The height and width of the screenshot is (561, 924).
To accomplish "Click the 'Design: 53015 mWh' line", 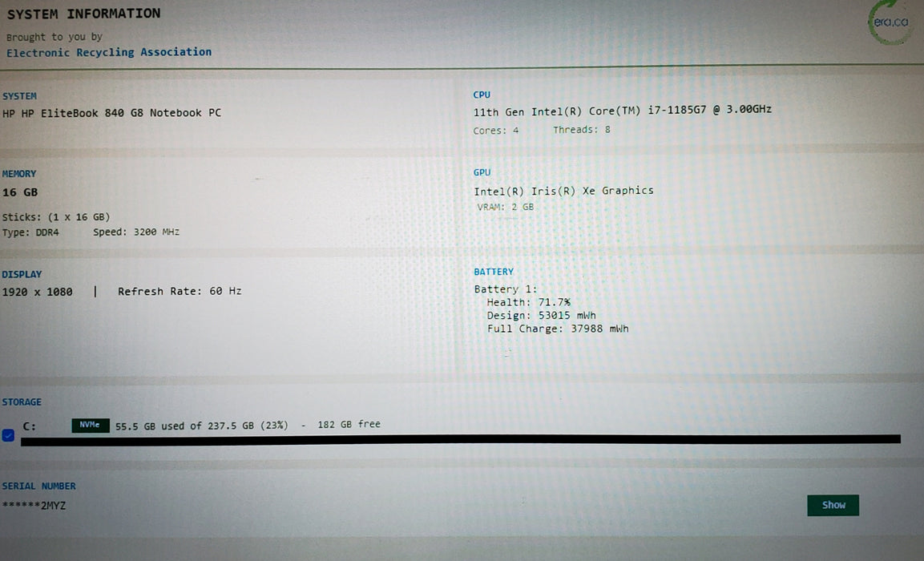I will pos(541,315).
